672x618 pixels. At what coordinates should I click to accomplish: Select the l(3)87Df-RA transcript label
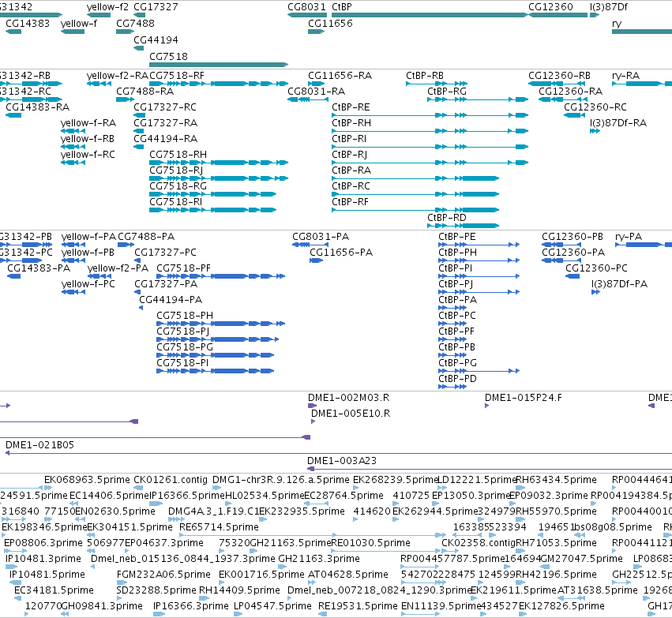pos(618,123)
